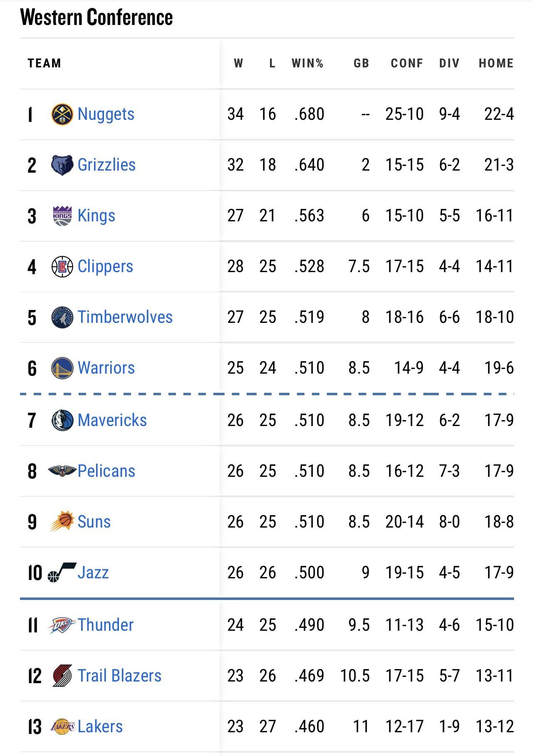Open the Lakers team link
This screenshot has height=756, width=534.
click(100, 726)
